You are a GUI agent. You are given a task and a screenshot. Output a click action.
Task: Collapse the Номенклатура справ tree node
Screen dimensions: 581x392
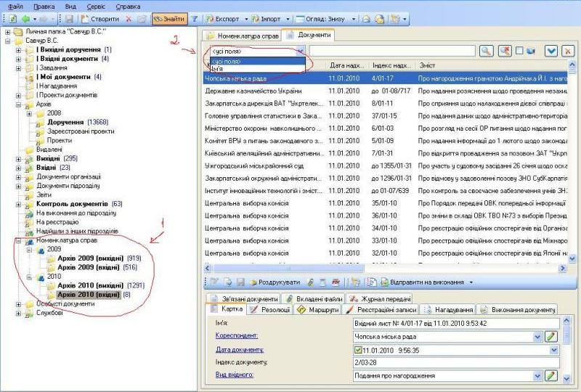pyautogui.click(x=19, y=241)
